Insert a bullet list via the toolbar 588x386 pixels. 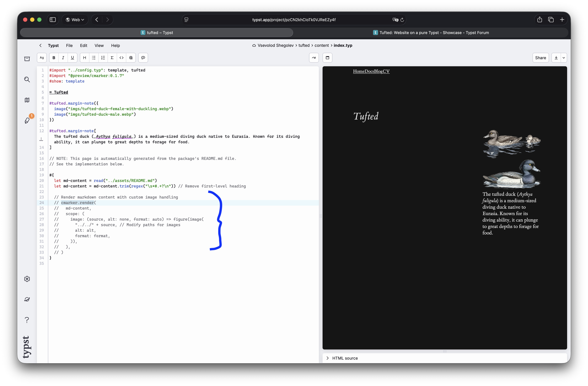click(x=94, y=58)
